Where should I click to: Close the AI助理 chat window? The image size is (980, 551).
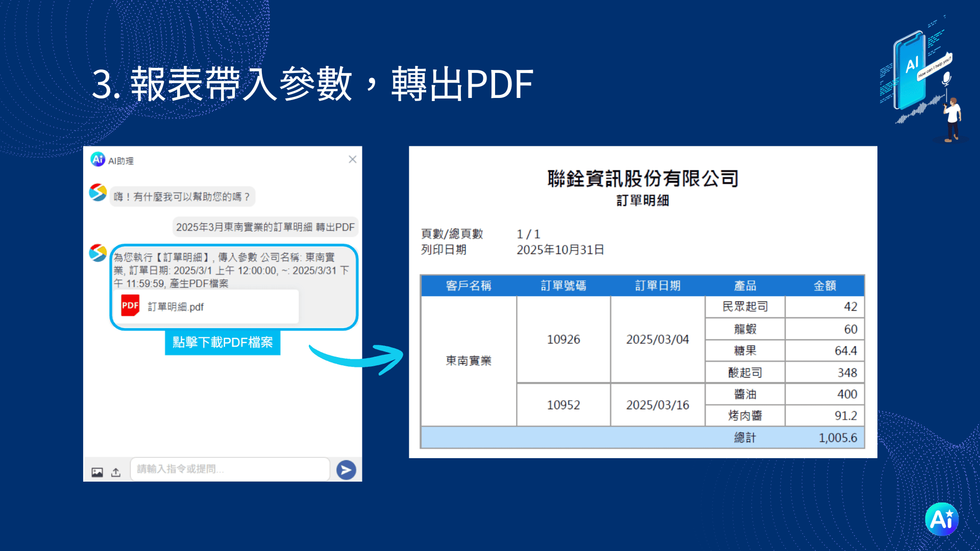352,159
